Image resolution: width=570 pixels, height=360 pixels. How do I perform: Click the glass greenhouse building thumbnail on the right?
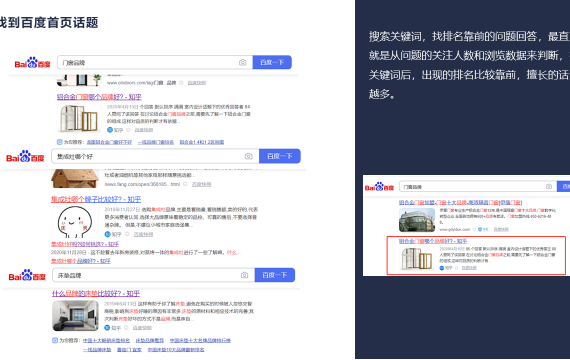pos(417,220)
